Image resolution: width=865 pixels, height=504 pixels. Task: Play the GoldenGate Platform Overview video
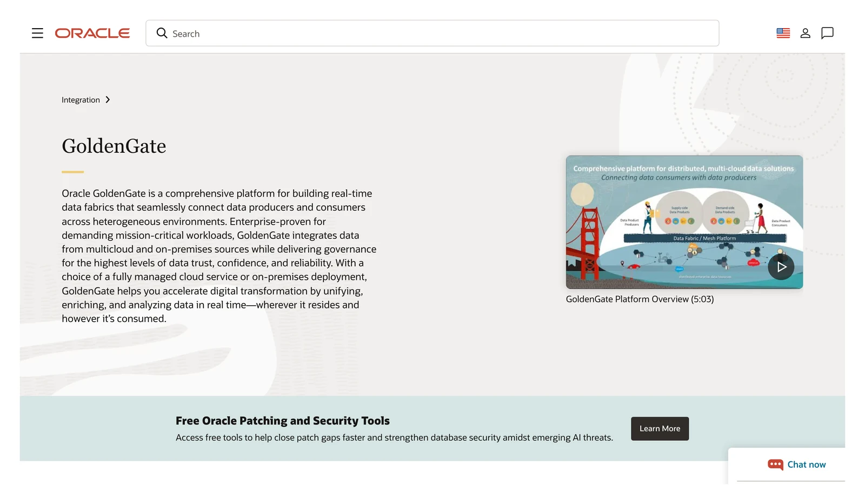[x=781, y=267]
